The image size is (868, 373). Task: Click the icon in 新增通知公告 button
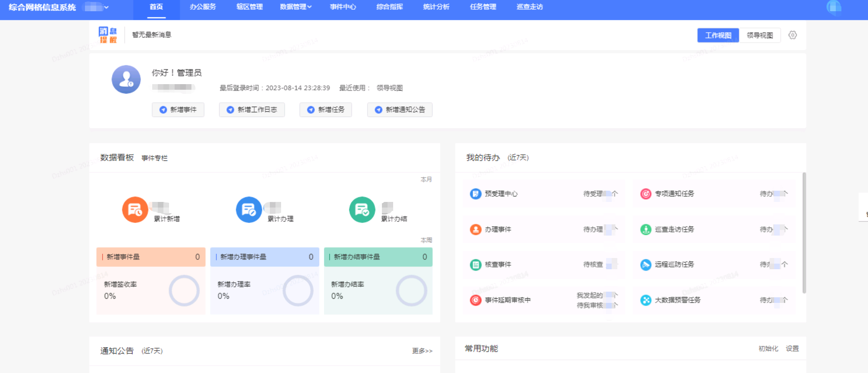[378, 110]
